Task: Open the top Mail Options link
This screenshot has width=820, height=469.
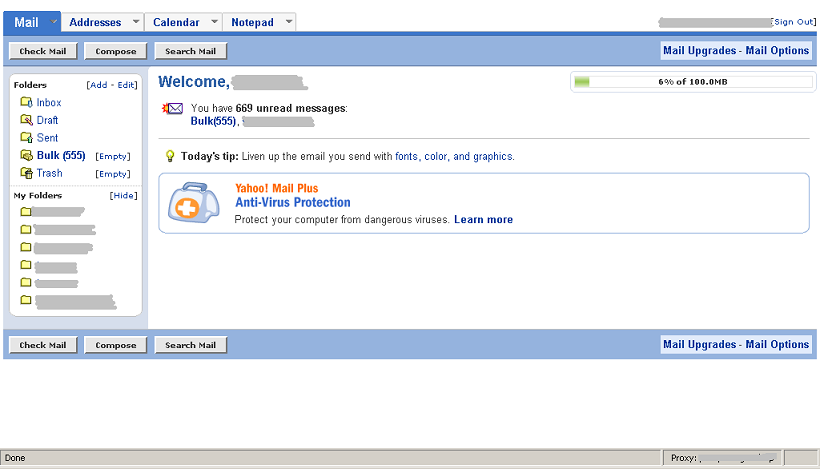Action: (x=777, y=51)
